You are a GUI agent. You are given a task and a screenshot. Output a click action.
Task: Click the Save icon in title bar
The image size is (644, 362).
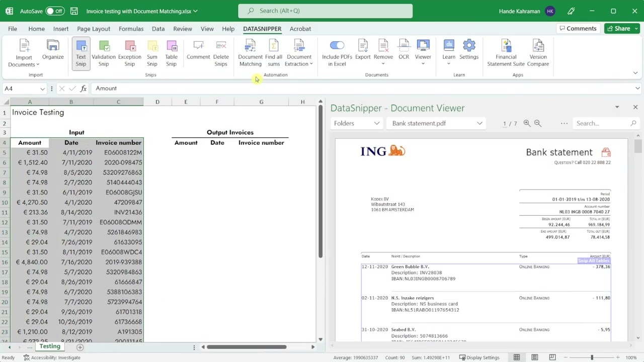click(74, 11)
